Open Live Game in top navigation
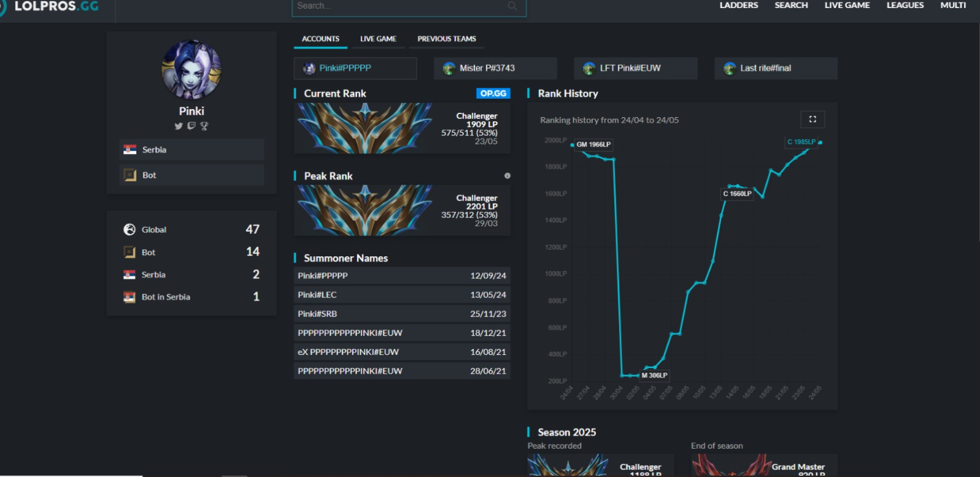This screenshot has height=477, width=980. [x=847, y=6]
